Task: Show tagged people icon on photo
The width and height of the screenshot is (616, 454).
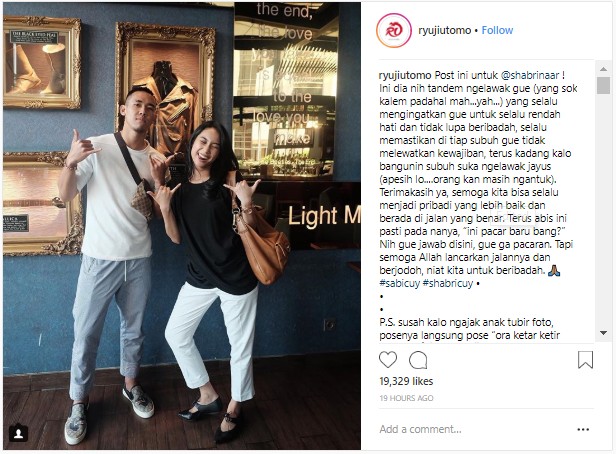Action: [18, 434]
